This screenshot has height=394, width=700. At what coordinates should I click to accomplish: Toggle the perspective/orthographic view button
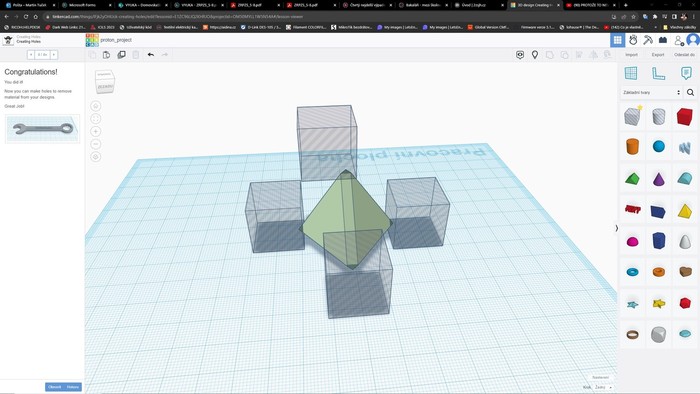point(96,157)
